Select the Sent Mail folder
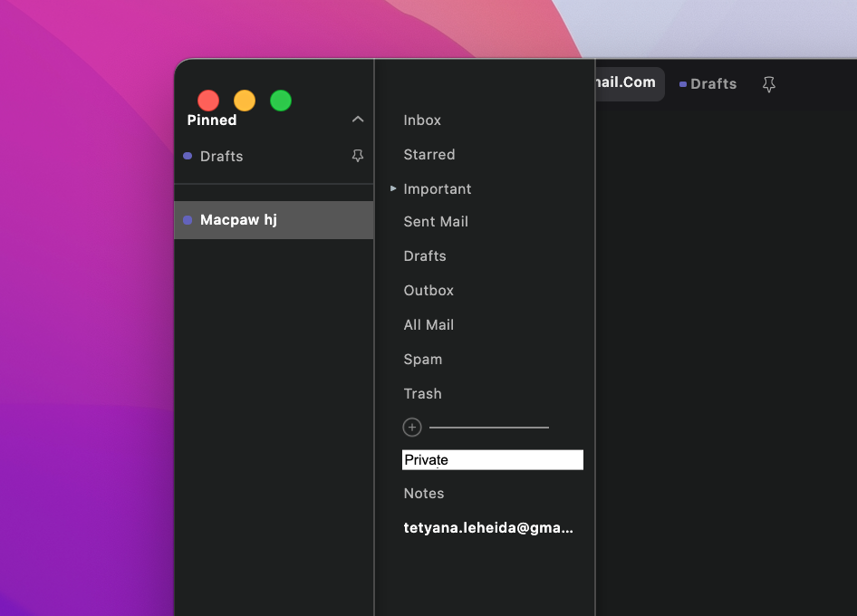Screen dimensions: 857x616 coord(436,221)
